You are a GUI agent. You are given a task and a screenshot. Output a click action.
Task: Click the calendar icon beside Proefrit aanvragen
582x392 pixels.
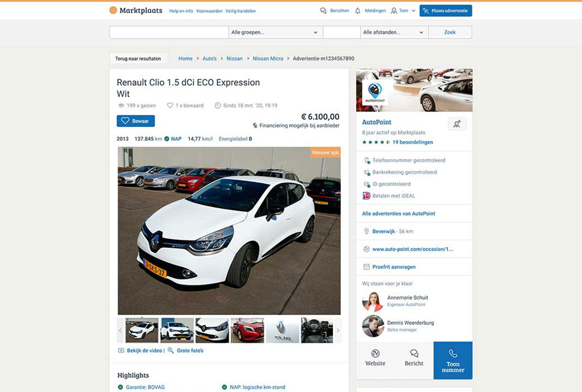(366, 267)
